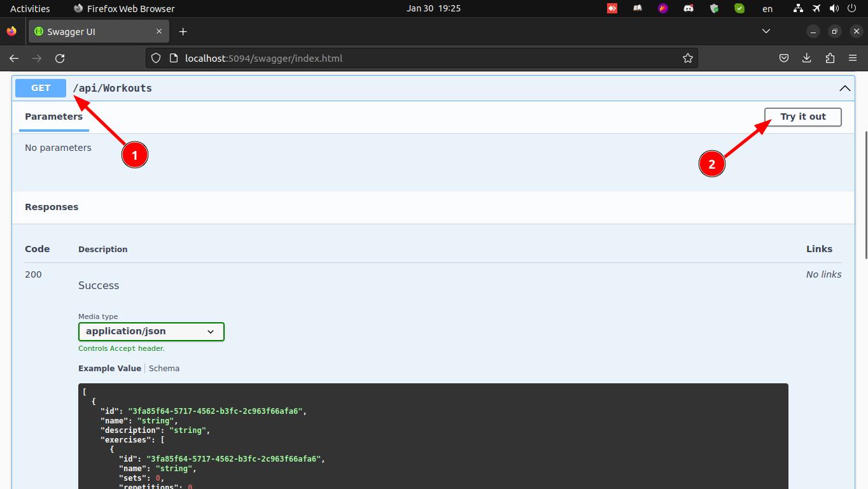Click the GET method badge
The height and width of the screenshot is (489, 868).
point(41,88)
